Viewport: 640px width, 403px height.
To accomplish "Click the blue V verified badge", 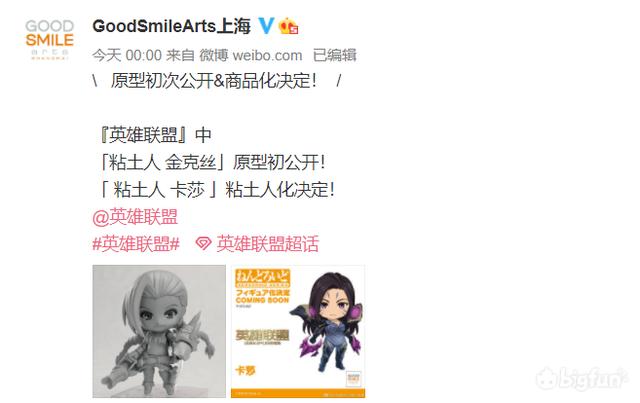I will coord(266,26).
